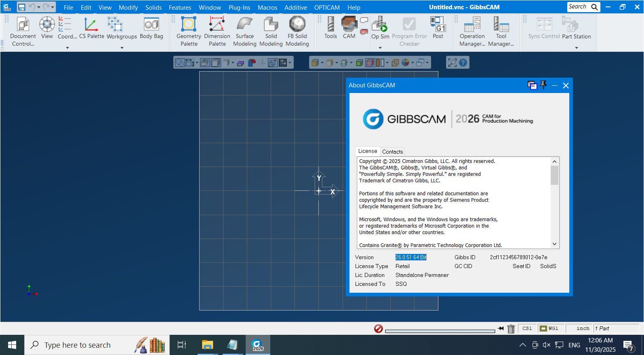Open the View control palette
The image size is (644, 355).
point(47,28)
